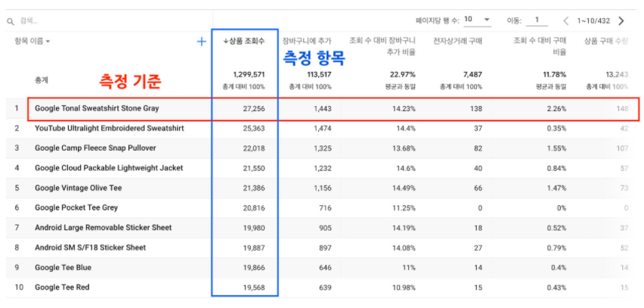
Task: Select Google Pocket Tee Grey item
Action: [76, 207]
